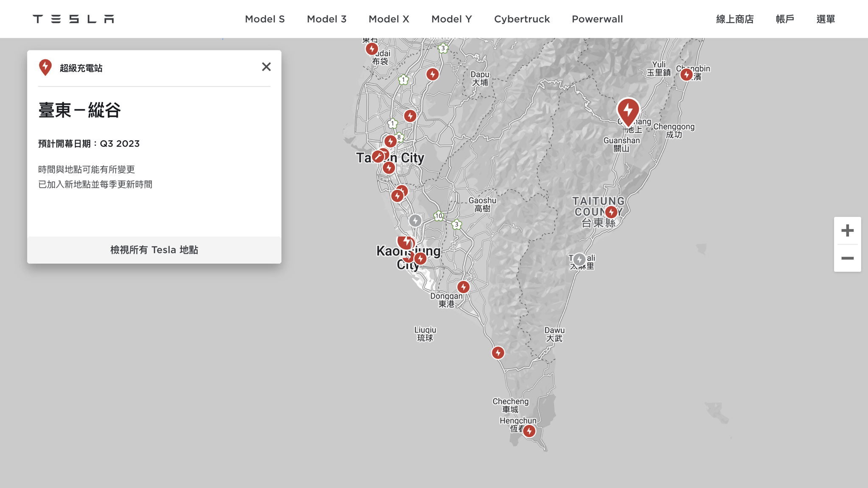Select service wrench marker in Tainan City
Viewport: 868px width, 488px height.
coord(378,157)
